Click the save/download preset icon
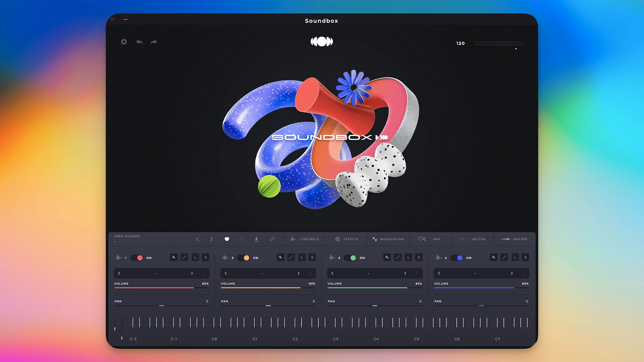The image size is (644, 362). coord(256,239)
